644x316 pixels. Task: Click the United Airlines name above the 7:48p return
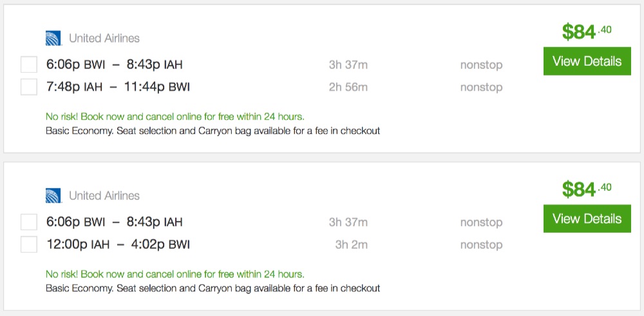[104, 38]
